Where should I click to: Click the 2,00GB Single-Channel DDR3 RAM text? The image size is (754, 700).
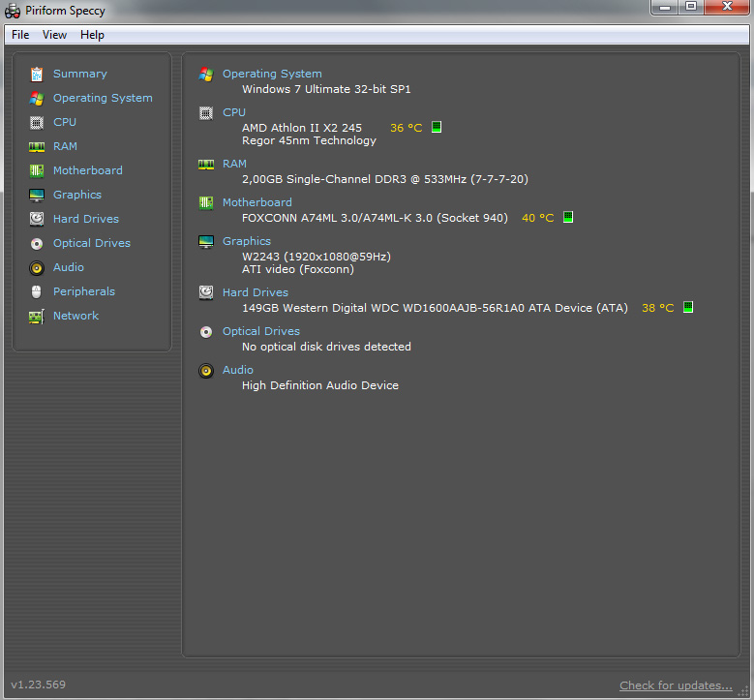click(384, 179)
